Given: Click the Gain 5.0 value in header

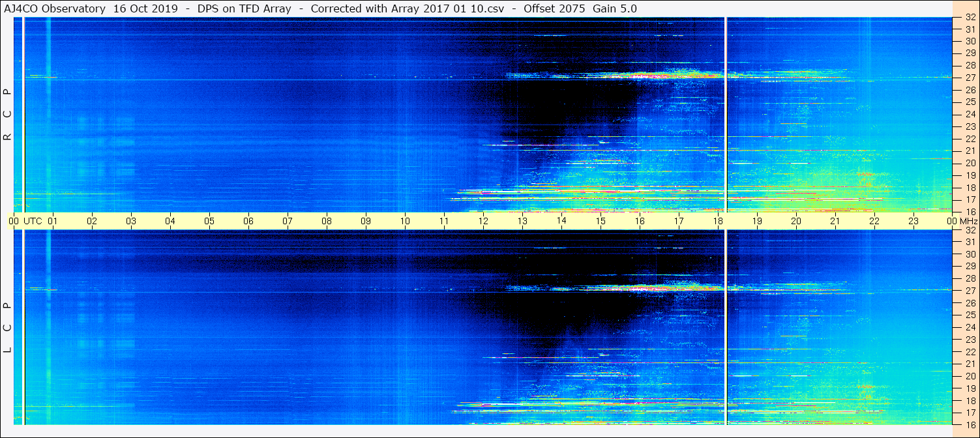Looking at the screenshot, I should click(x=615, y=8).
